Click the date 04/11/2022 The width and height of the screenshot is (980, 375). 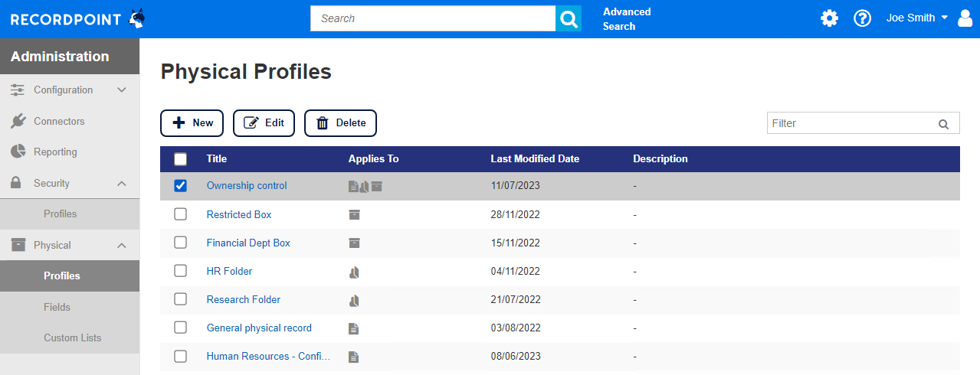point(516,271)
